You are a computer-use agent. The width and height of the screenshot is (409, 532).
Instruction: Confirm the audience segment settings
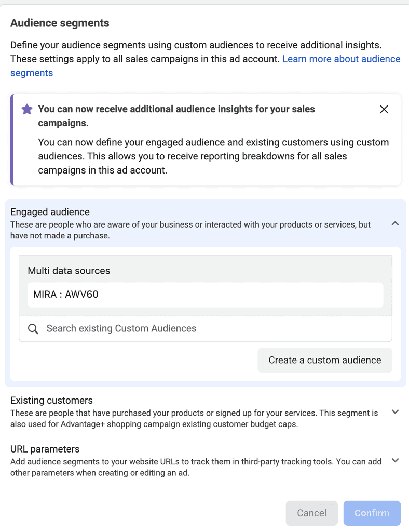[372, 513]
